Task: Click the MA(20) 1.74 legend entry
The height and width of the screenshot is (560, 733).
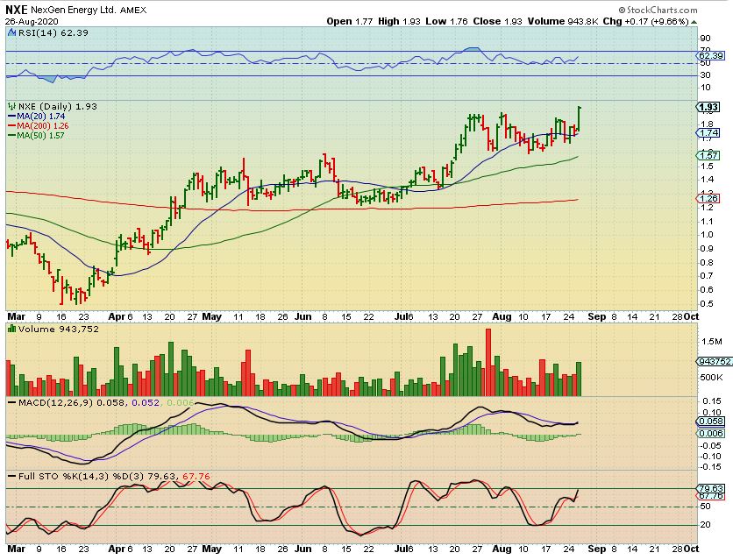Action: coord(37,117)
